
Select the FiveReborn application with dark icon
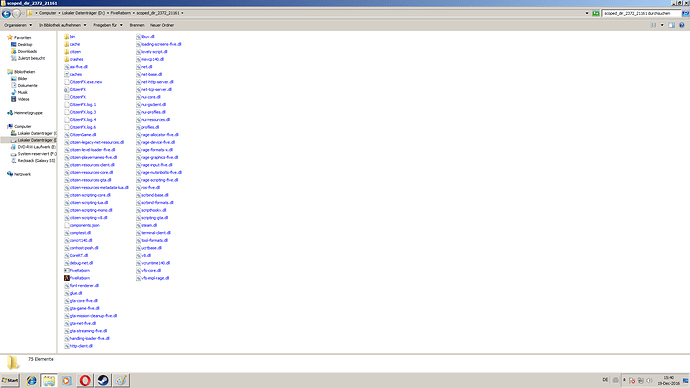click(77, 278)
